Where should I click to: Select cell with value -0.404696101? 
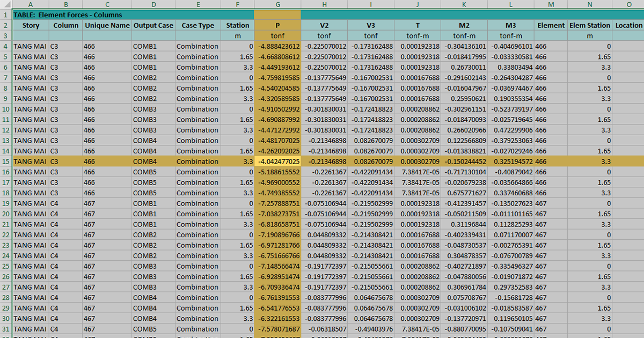511,46
